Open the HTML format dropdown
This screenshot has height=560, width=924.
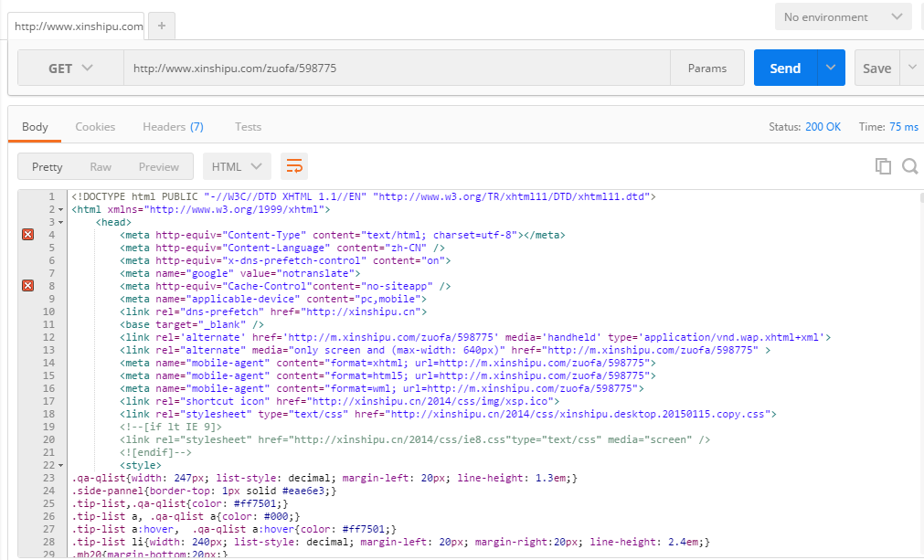[x=237, y=166]
